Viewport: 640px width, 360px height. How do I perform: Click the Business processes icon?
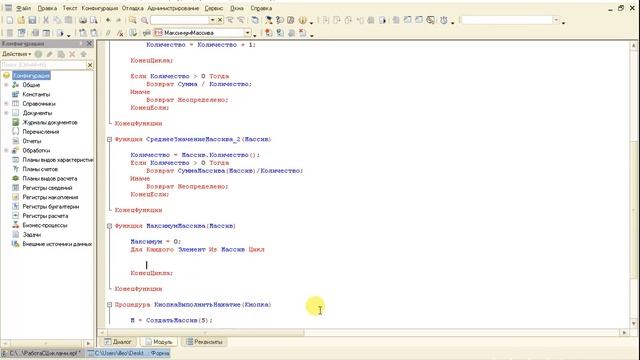pyautogui.click(x=16, y=225)
